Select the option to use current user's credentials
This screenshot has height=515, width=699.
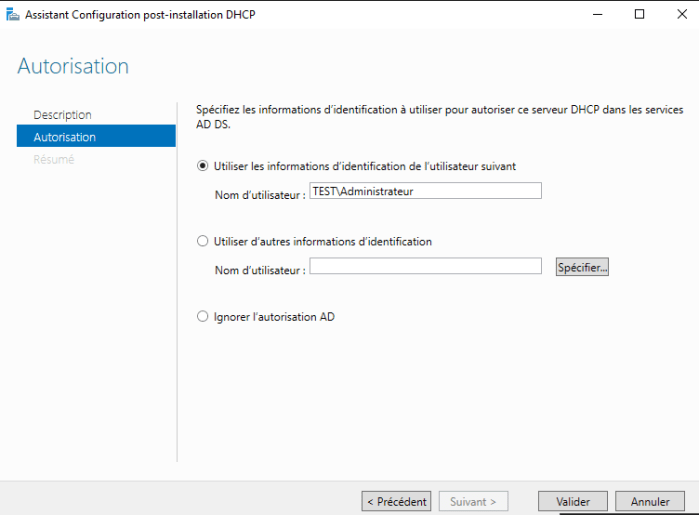click(x=203, y=166)
